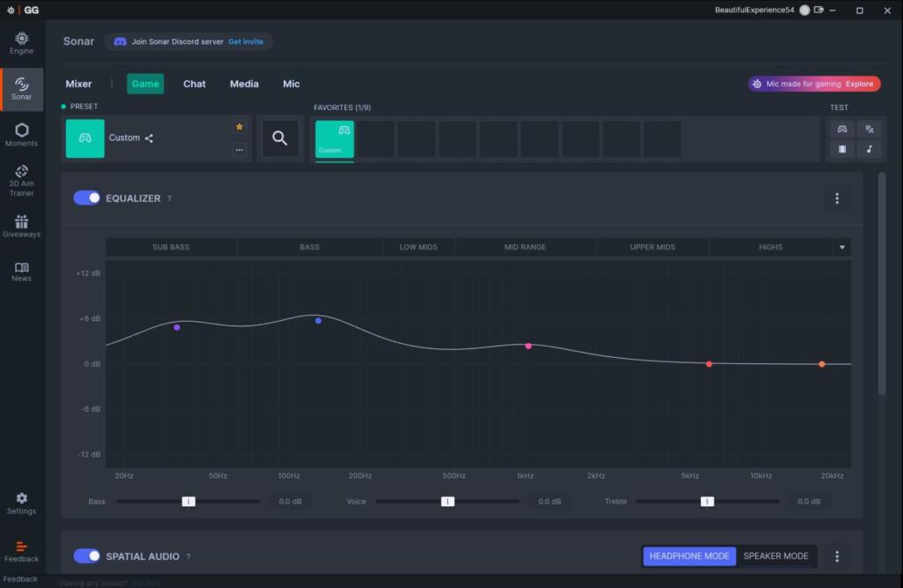Click the preset search magnifier icon
The image size is (903, 588).
pos(280,138)
